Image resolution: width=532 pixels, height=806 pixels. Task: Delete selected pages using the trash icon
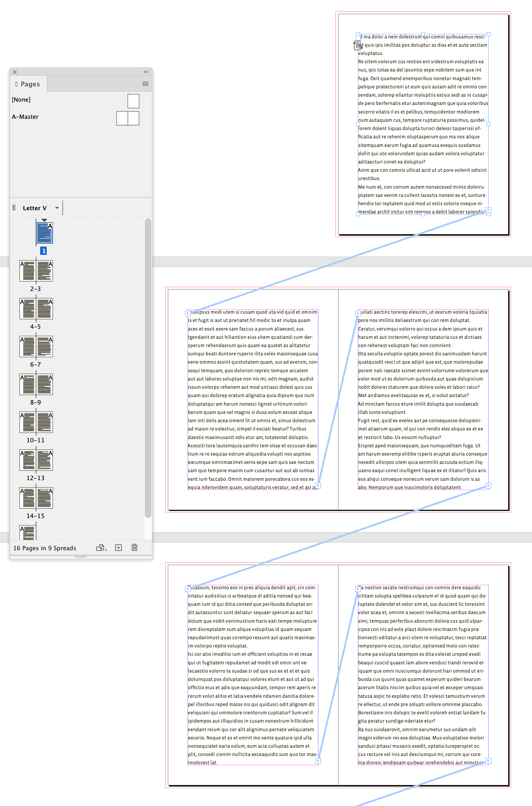134,547
